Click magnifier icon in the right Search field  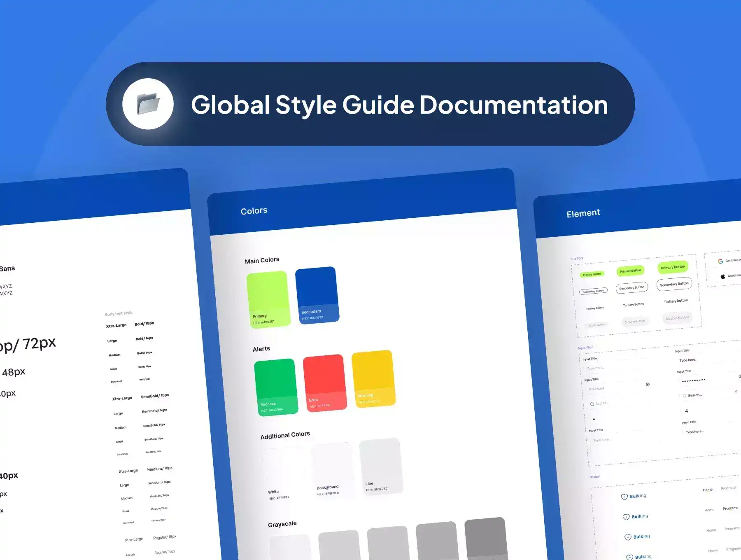click(685, 396)
